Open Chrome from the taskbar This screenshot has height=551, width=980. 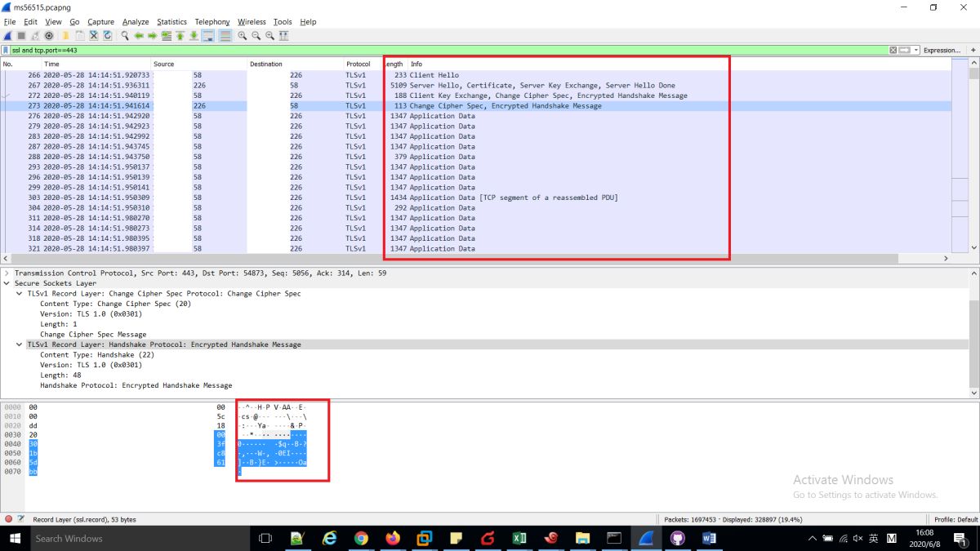click(x=361, y=538)
